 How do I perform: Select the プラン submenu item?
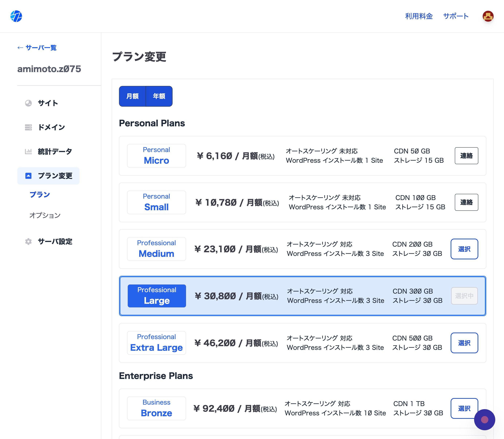coord(40,195)
